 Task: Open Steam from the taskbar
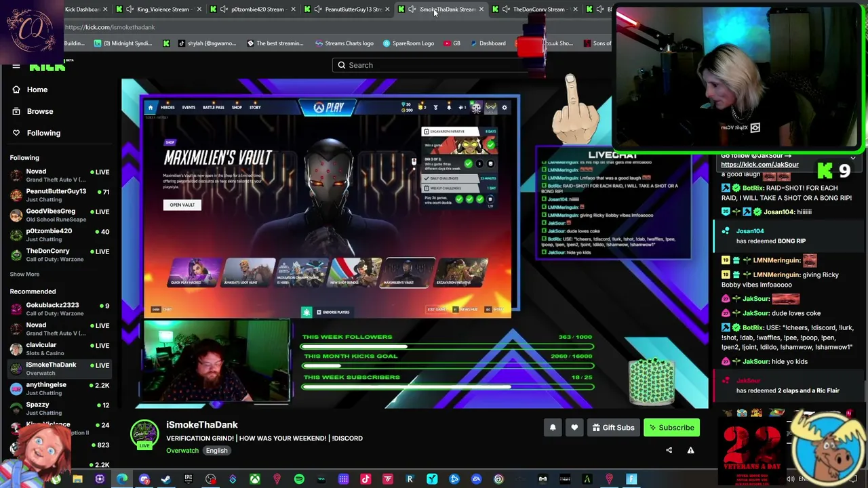(166, 480)
